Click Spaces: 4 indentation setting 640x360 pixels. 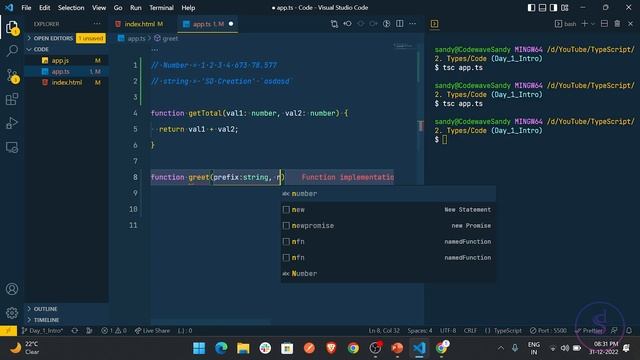click(420, 331)
